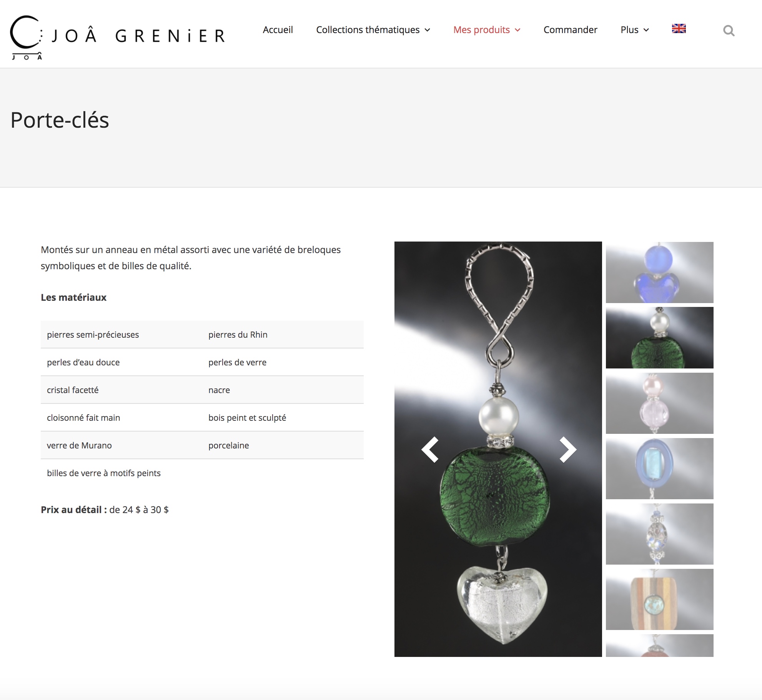762x700 pixels.
Task: Open the Mes produits dropdown menu
Action: [x=487, y=30]
